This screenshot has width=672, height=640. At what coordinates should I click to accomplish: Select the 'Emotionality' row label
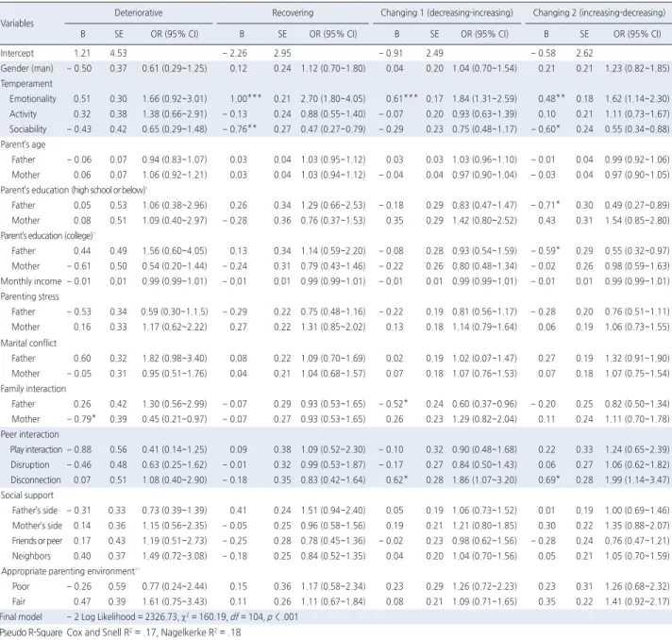coord(33,98)
